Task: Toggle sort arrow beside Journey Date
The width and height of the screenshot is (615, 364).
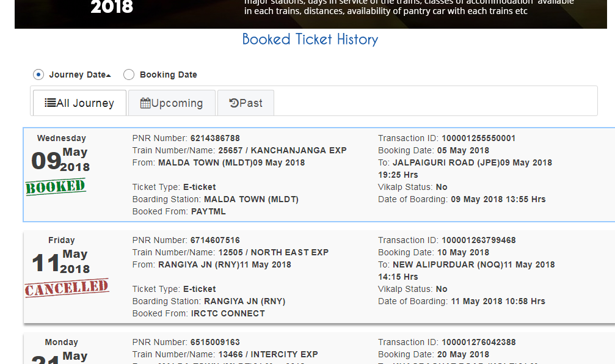Action: point(109,76)
